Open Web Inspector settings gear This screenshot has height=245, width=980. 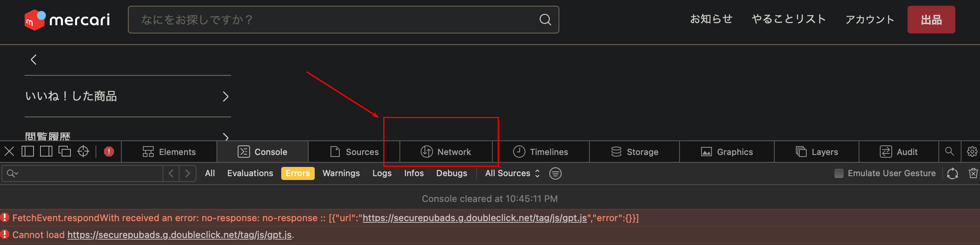[x=972, y=151]
